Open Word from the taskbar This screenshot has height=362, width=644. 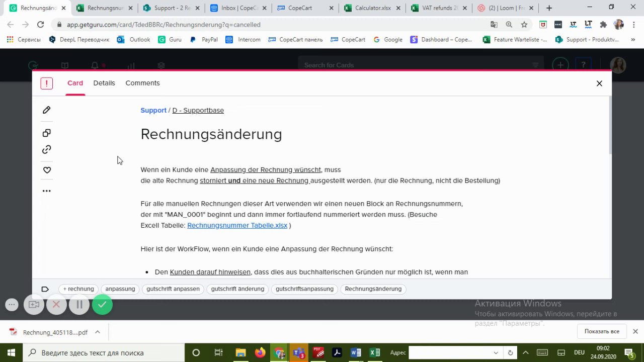(x=356, y=353)
